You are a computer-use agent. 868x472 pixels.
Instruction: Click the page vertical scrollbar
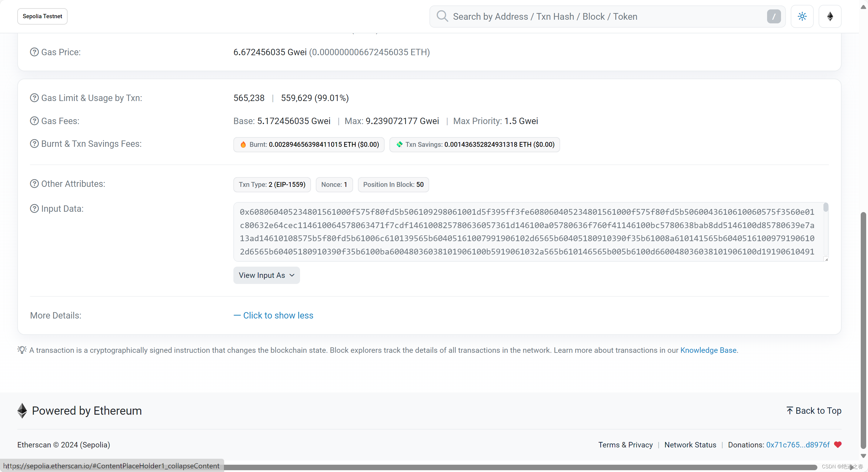[863, 330]
